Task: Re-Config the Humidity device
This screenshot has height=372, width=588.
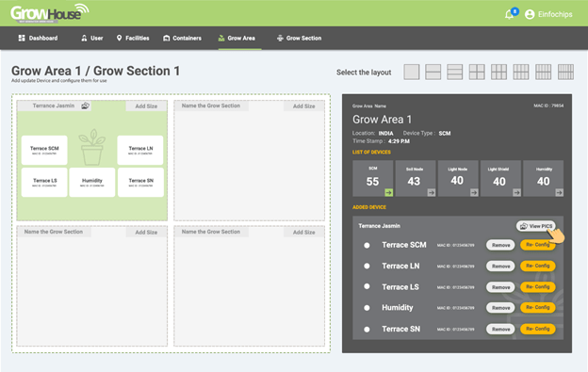Action: pos(538,307)
